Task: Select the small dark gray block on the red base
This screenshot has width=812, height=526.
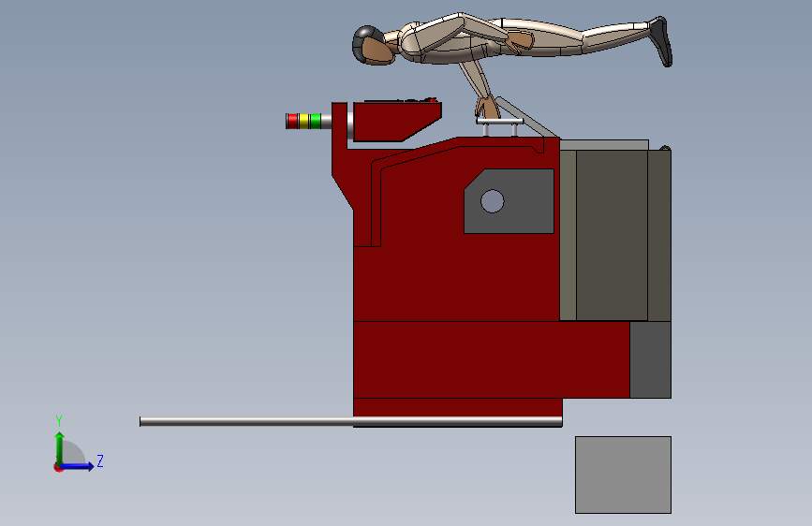Action: tap(650, 359)
